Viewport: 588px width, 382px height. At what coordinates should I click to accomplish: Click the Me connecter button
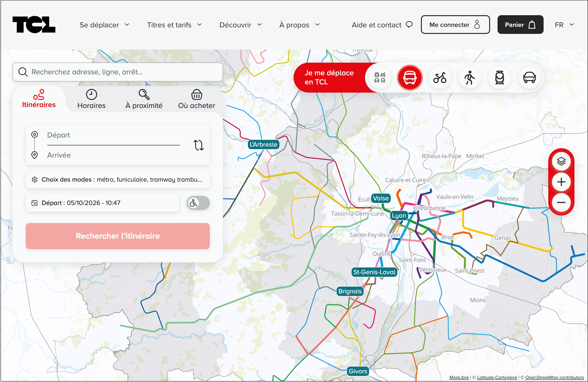455,25
